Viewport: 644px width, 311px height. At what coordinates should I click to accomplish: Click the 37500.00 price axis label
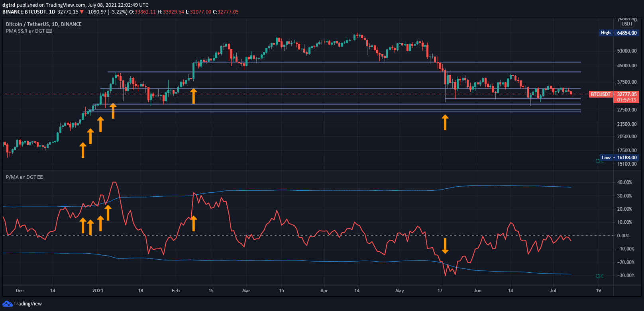627,82
